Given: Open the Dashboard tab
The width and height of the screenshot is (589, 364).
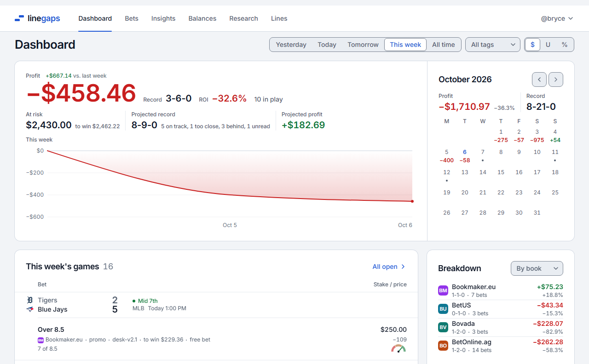Looking at the screenshot, I should pos(95,18).
